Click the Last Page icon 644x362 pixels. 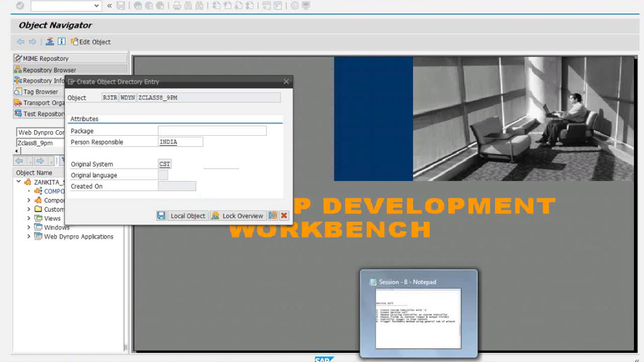tap(251, 6)
